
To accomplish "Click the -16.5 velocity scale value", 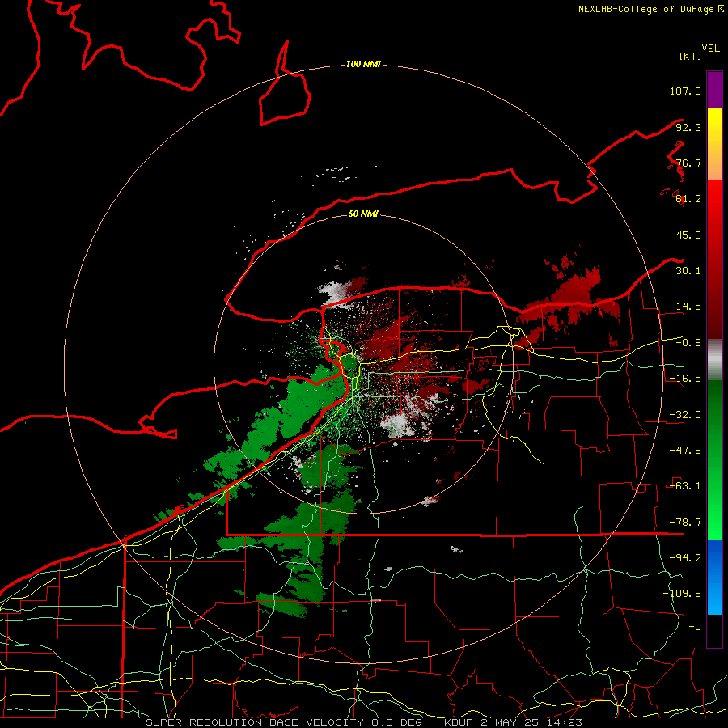I will pyautogui.click(x=685, y=379).
